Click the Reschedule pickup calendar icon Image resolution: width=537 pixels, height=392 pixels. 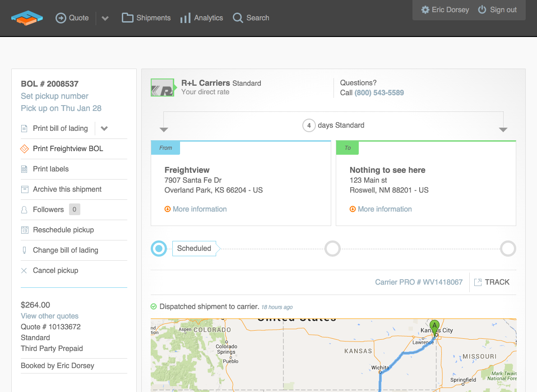tap(25, 230)
